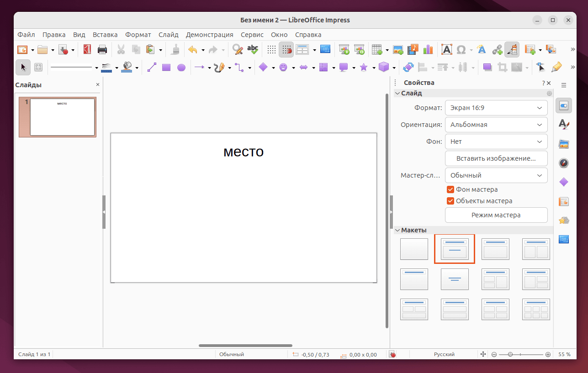
Task: Open the Формат dropdown showing Экран 16:9
Action: [496, 108]
